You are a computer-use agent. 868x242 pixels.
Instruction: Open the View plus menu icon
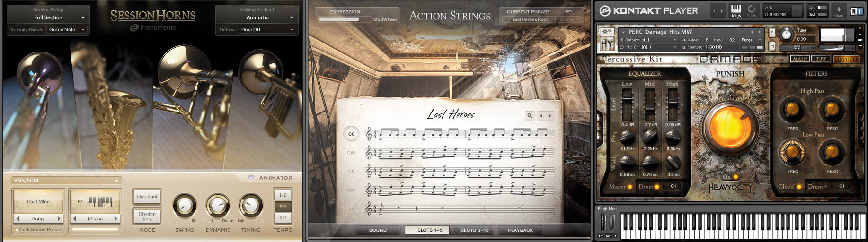(839, 10)
